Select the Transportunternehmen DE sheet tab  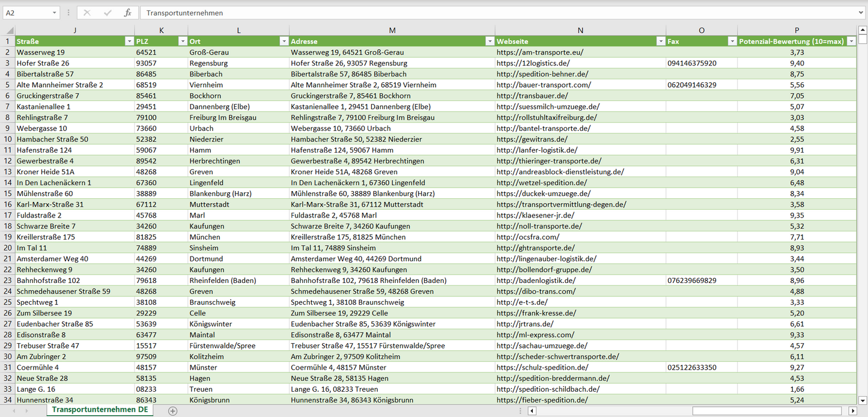pyautogui.click(x=101, y=410)
